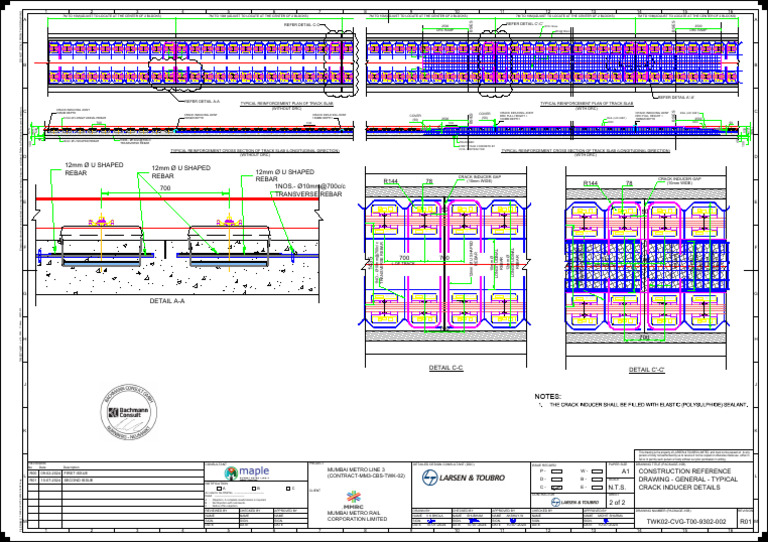This screenshot has width=768, height=542.
Task: Click the maple consultant logo
Action: click(x=247, y=473)
